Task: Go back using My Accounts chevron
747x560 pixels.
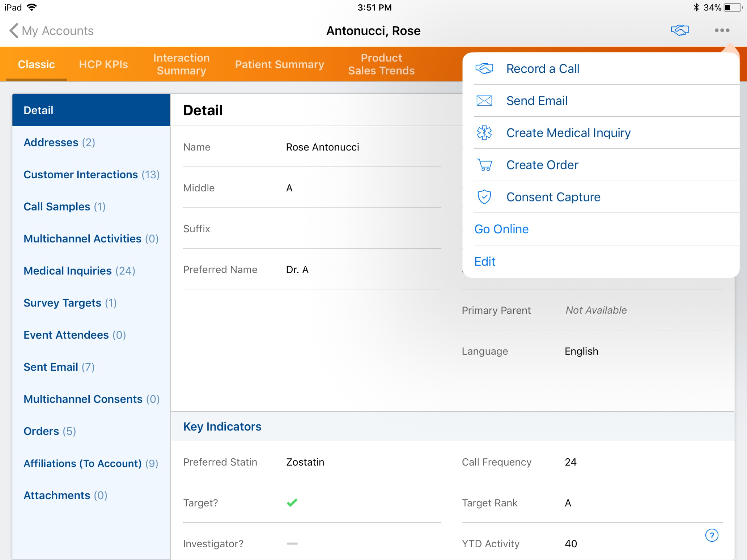Action: click(14, 31)
